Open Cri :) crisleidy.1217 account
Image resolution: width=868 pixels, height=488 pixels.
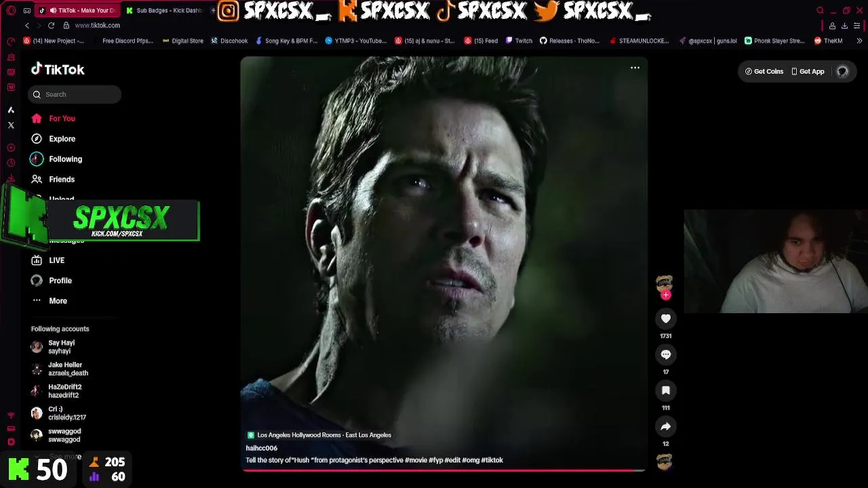coord(58,413)
